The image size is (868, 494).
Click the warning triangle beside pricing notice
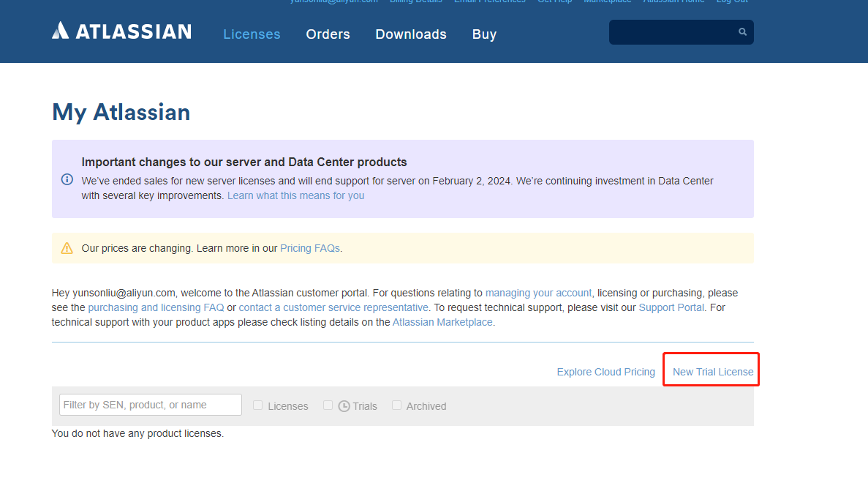(x=67, y=247)
